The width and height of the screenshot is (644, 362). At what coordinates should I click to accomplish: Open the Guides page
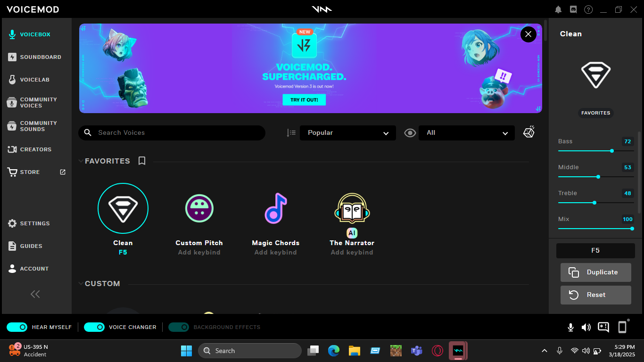coord(25,246)
